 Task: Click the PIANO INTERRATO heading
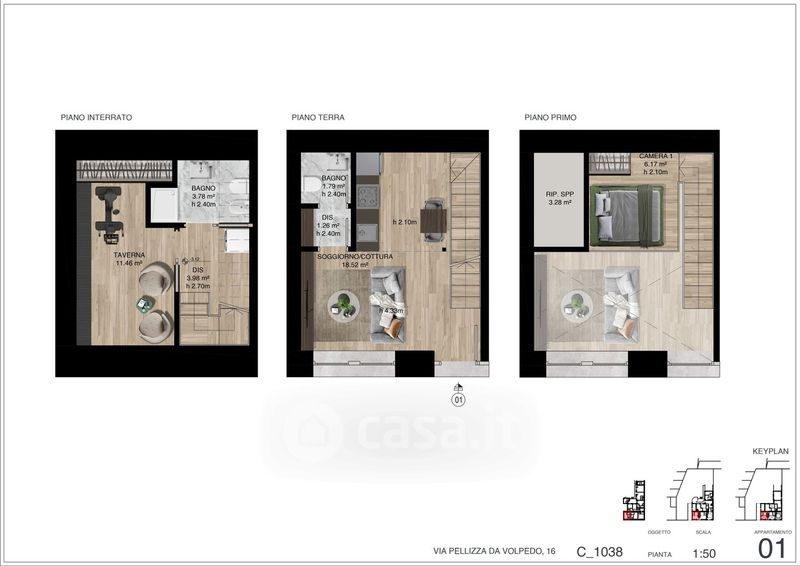point(96,117)
